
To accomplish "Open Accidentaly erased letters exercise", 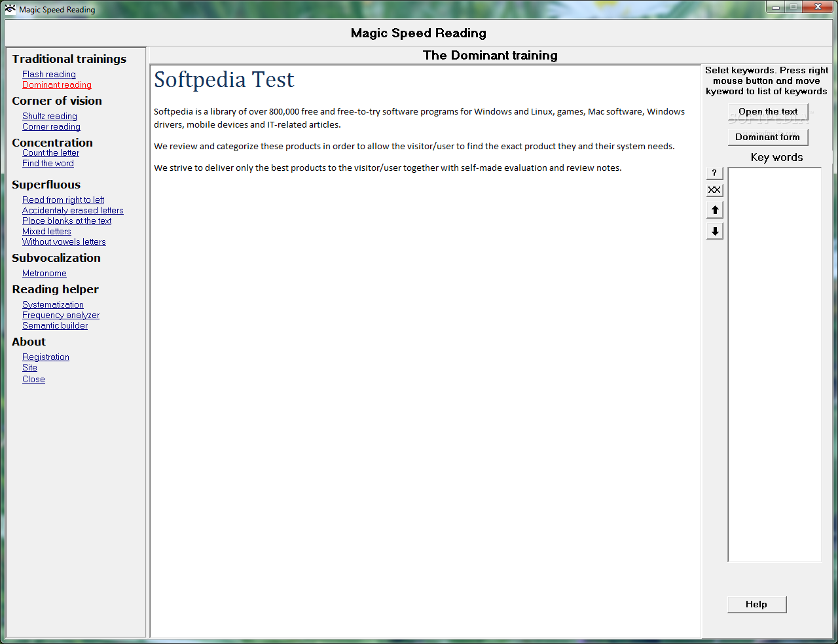I will point(73,211).
